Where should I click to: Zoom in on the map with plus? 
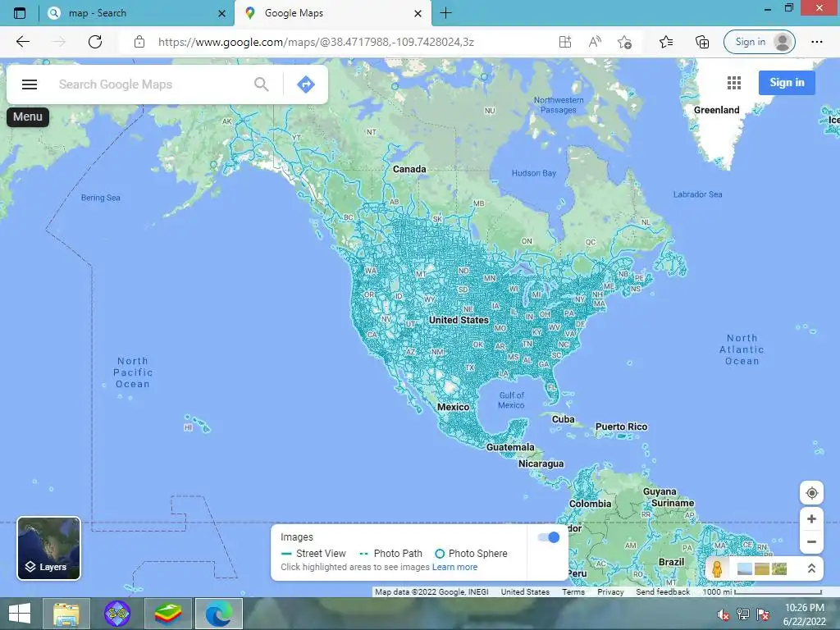(811, 518)
